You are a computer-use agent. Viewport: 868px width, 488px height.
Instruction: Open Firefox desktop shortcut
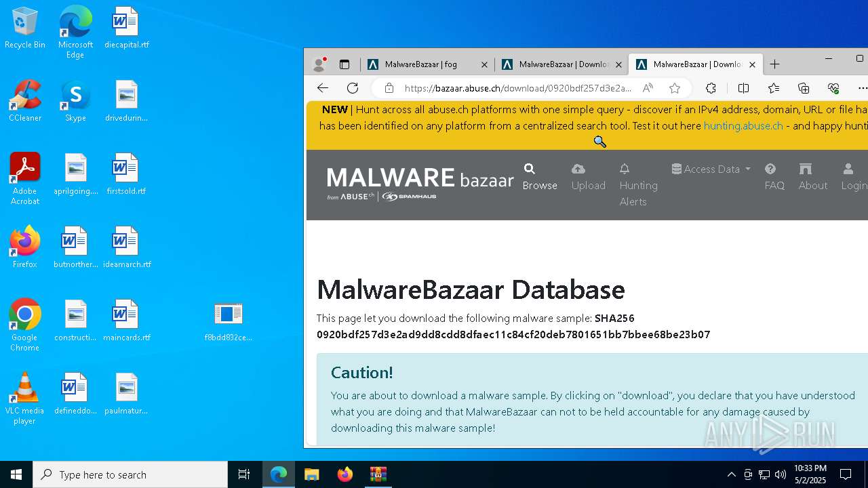coord(25,248)
